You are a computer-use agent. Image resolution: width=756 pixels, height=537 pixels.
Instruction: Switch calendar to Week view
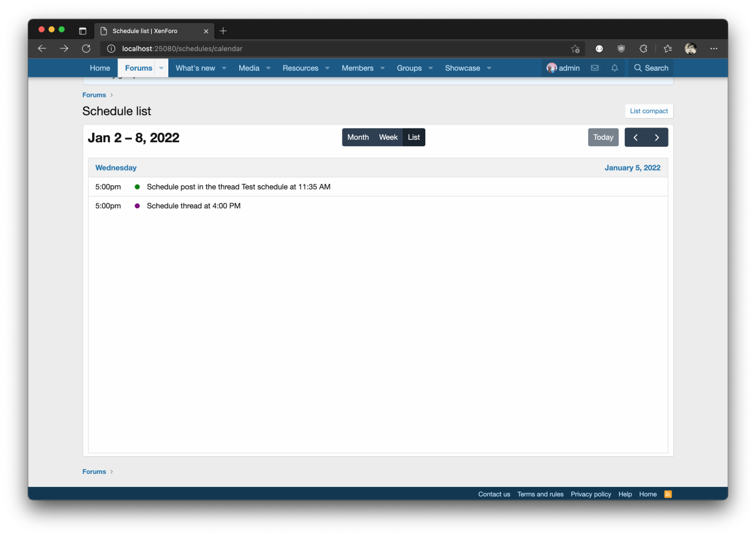click(388, 137)
